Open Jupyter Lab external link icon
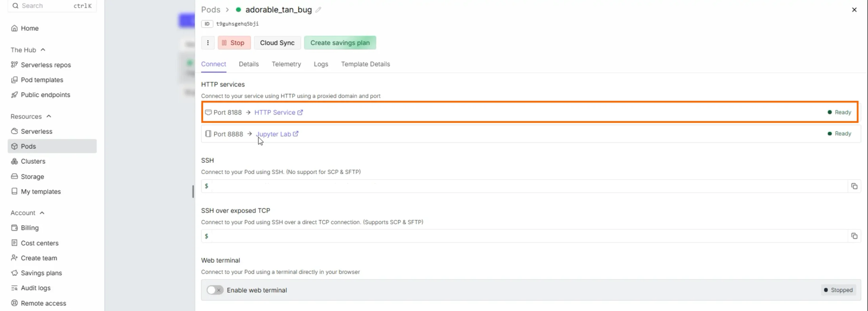 296,134
